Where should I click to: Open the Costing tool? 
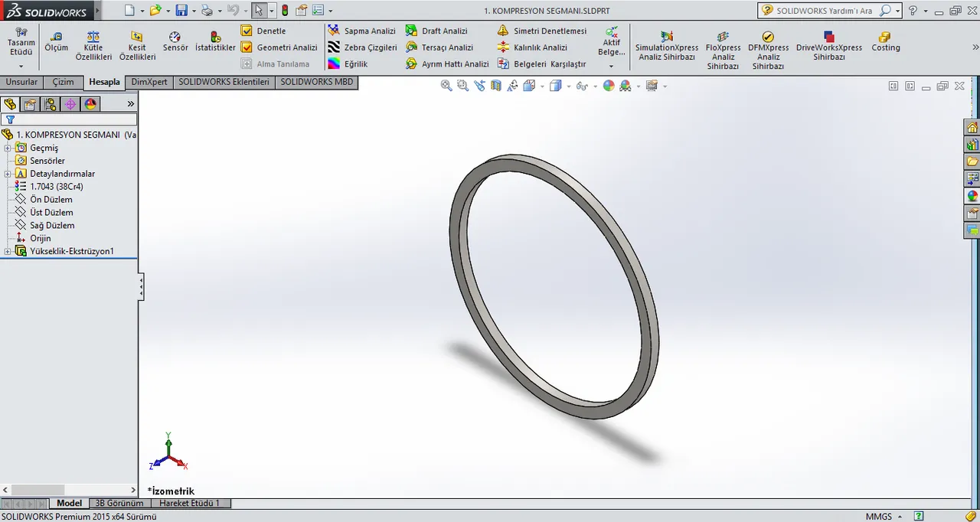(x=886, y=41)
